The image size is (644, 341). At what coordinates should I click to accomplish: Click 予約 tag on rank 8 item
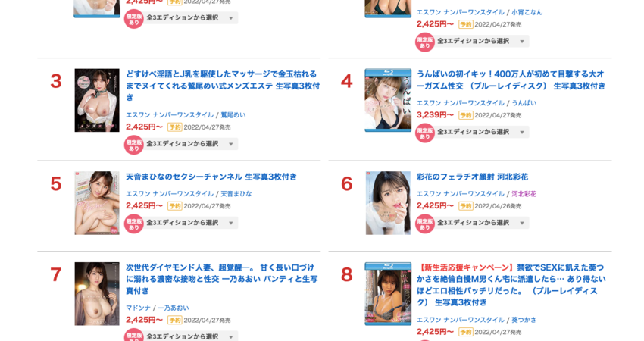[466, 332]
